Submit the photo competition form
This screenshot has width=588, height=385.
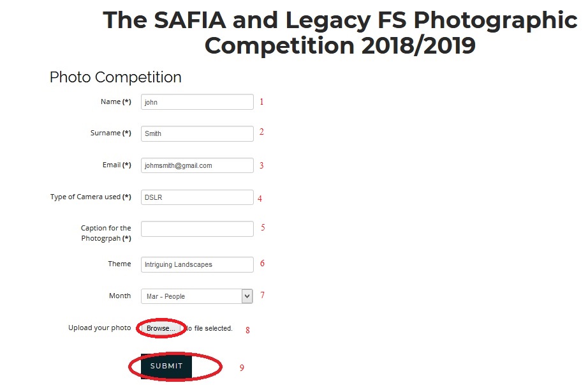[x=166, y=366]
